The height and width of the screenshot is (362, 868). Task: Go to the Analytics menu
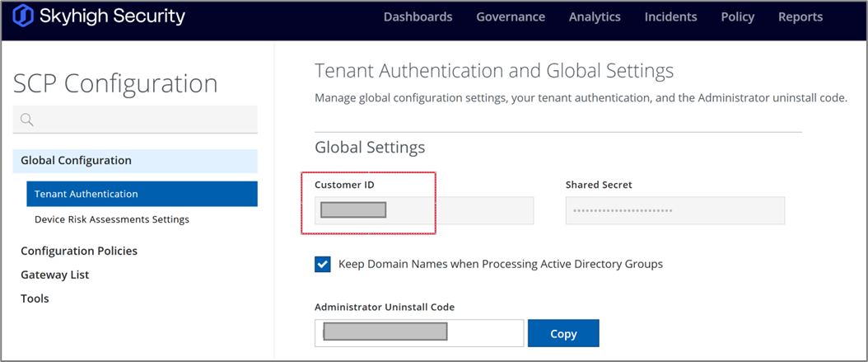594,16
